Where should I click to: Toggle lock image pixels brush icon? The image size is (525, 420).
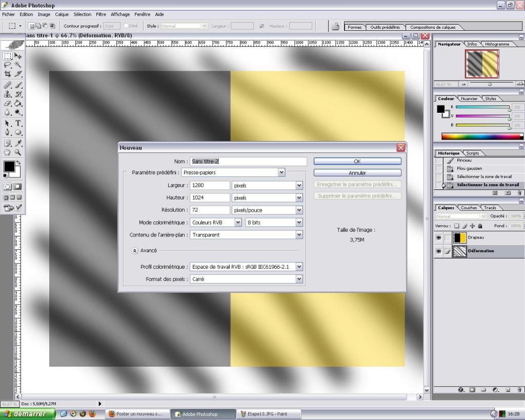(x=465, y=226)
